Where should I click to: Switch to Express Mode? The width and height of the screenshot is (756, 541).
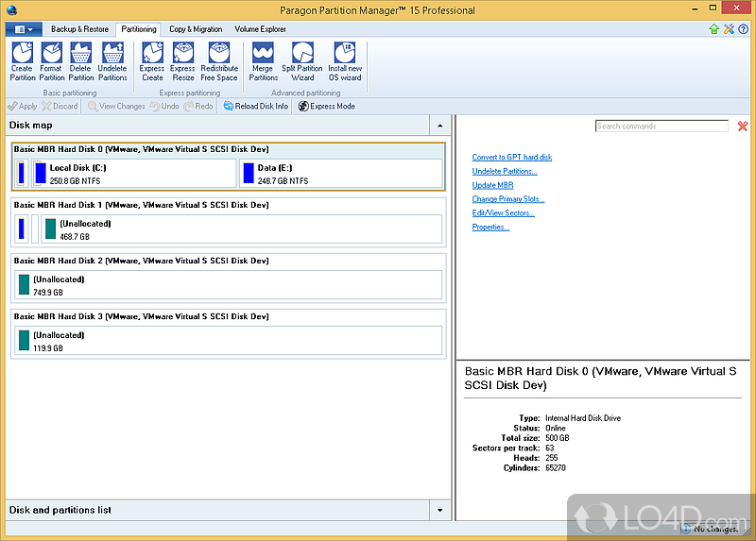326,106
